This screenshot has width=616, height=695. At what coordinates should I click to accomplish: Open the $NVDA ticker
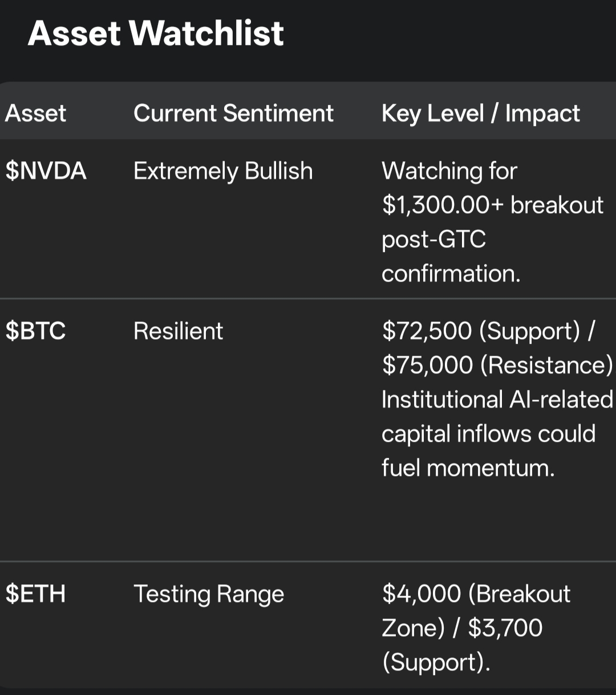46,171
